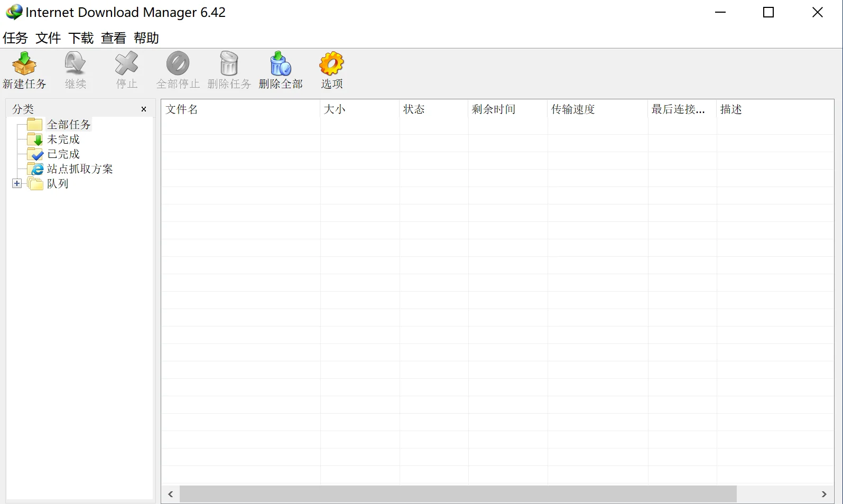Image resolution: width=843 pixels, height=504 pixels.
Task: Expand the 队列 tree node
Action: coord(17,183)
